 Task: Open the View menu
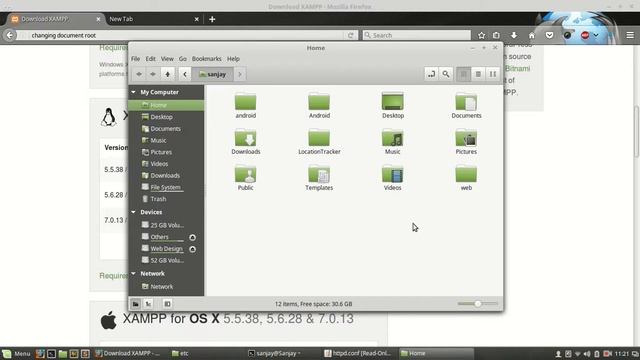pos(167,59)
